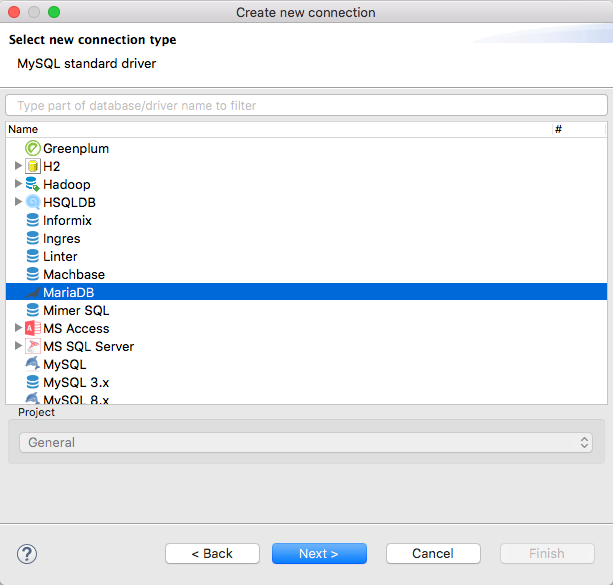The image size is (613, 585).
Task: Click the Ingres database icon
Action: [33, 239]
